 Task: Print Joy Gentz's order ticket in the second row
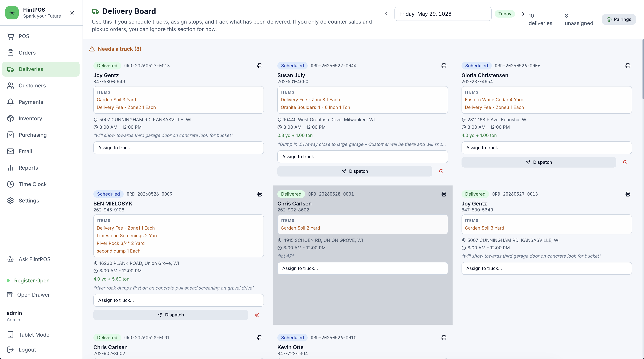tap(628, 194)
